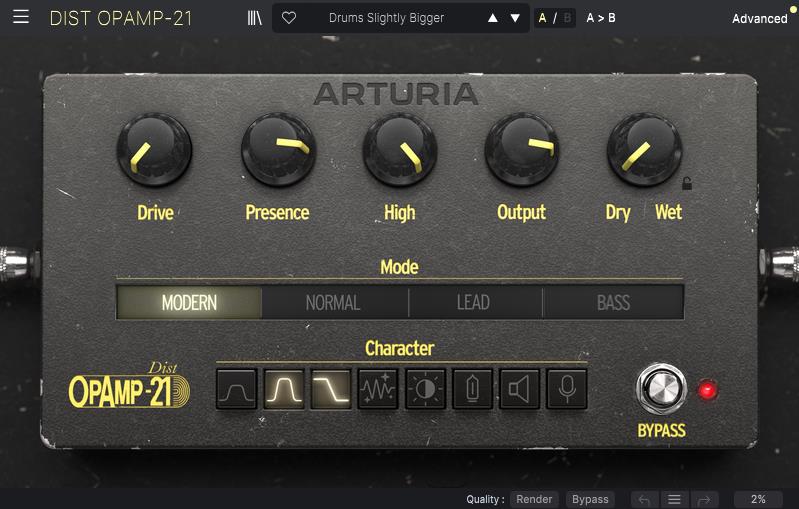Select preset slot B

coord(567,18)
